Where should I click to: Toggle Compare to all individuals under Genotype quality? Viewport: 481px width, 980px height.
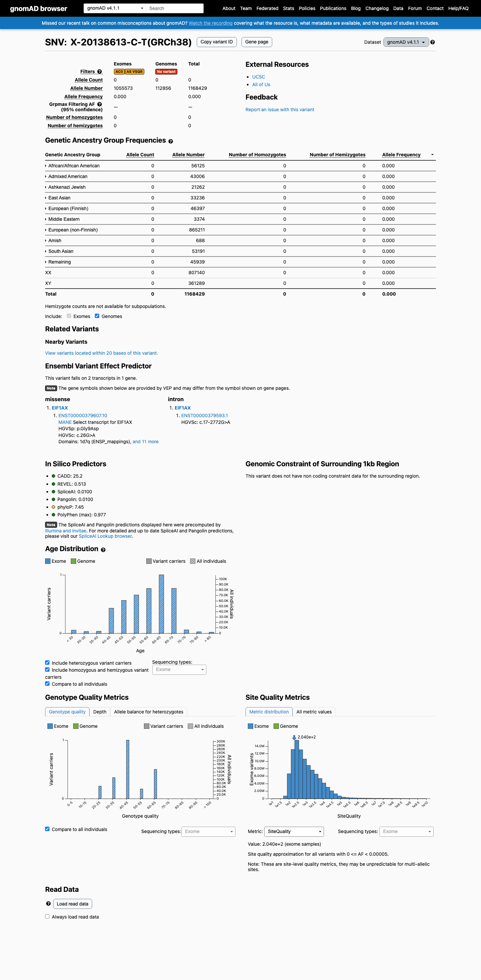(x=47, y=829)
